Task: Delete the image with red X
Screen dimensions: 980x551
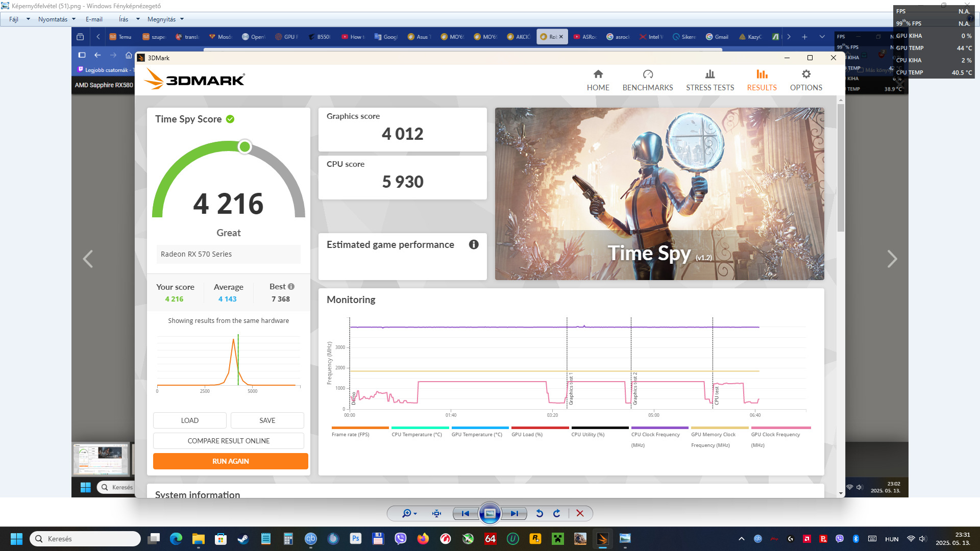Action: point(580,513)
